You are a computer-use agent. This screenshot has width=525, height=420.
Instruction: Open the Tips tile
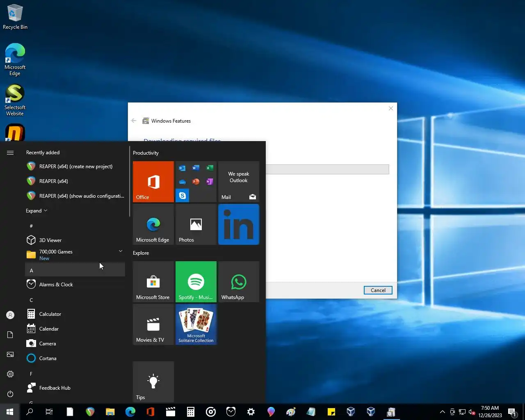coord(153,382)
